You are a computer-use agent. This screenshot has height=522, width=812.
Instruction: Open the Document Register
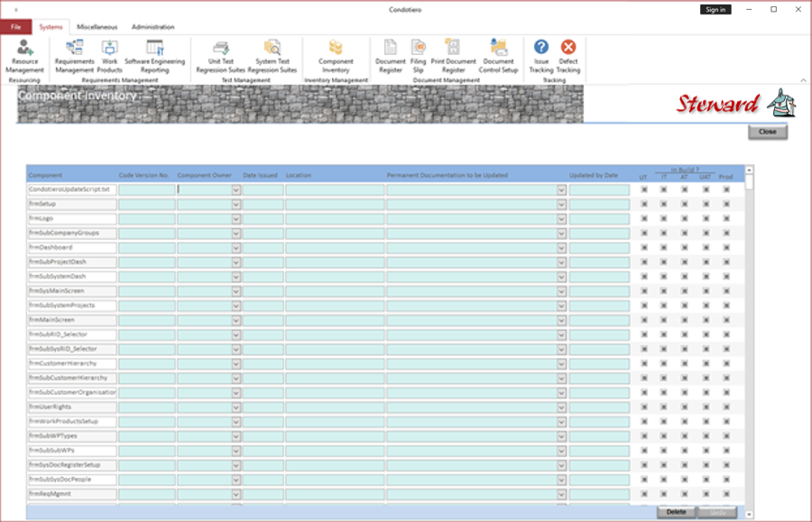[x=391, y=57]
